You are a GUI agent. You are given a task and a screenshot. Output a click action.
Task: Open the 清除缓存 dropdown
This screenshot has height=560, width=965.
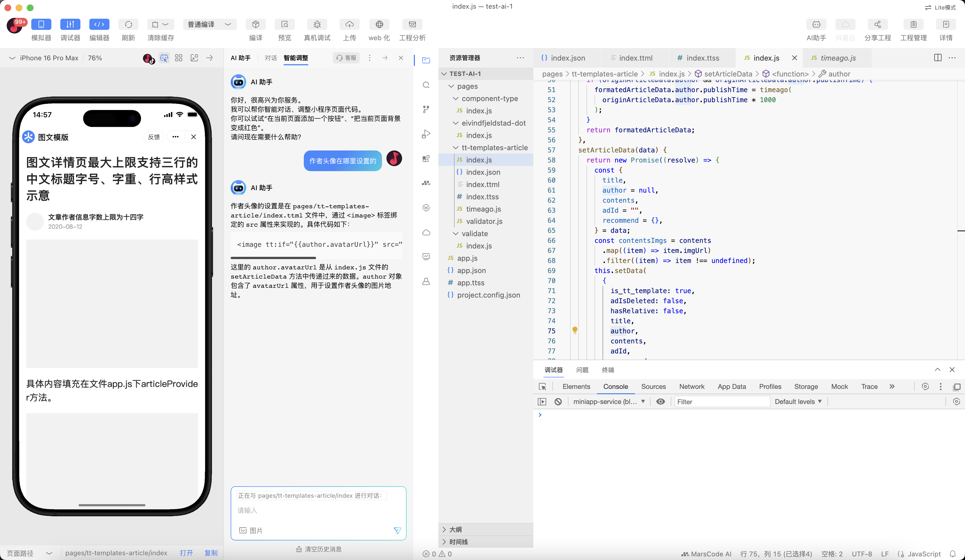click(x=161, y=25)
